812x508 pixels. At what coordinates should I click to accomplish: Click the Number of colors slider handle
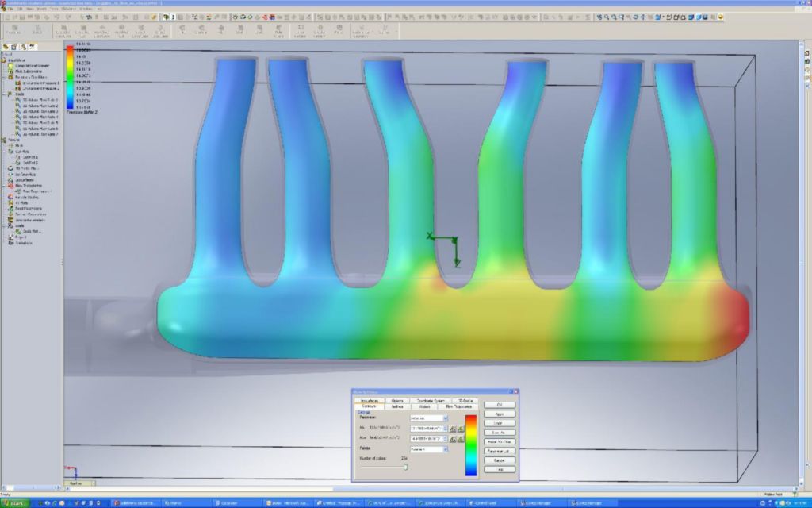405,467
